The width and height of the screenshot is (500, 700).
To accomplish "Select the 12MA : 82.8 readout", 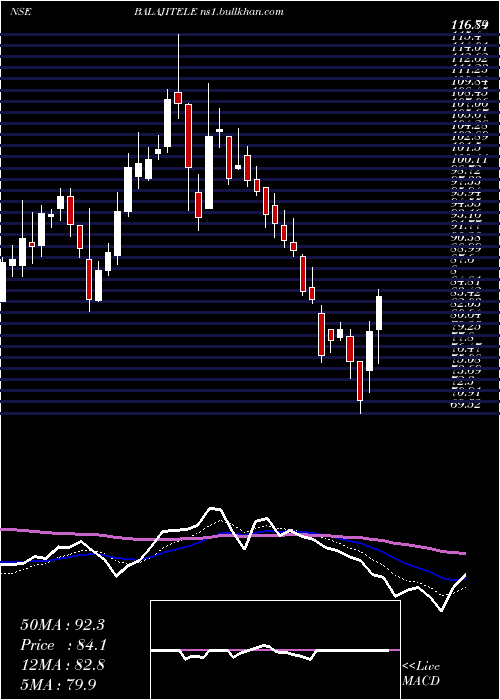I will point(62,665).
